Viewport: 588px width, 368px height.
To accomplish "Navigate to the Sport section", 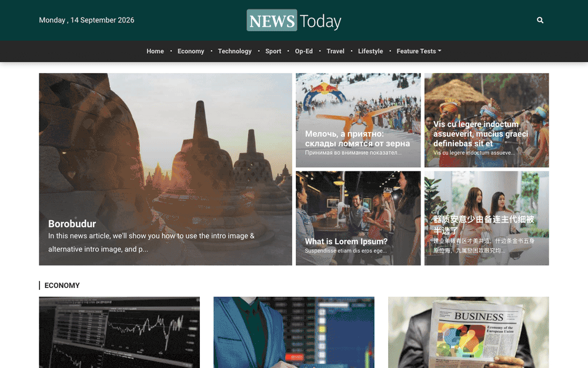I will coord(273,51).
